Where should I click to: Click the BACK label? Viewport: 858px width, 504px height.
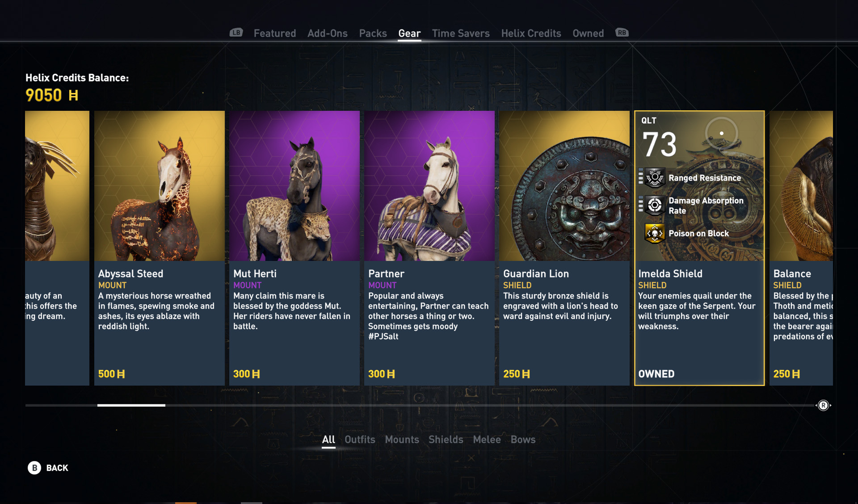tap(57, 468)
